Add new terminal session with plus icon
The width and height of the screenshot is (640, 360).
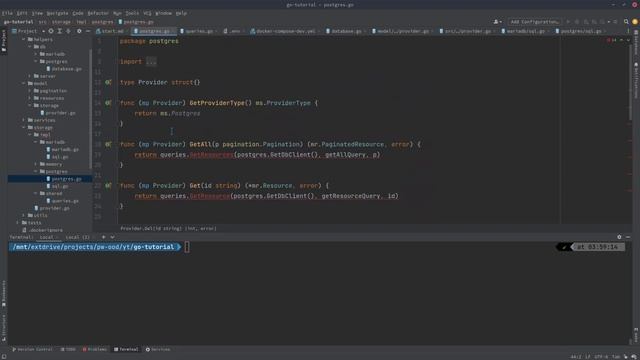coord(104,237)
